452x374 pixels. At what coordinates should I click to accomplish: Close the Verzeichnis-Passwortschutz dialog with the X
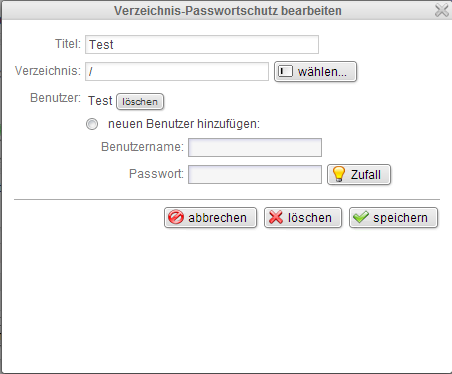click(x=442, y=10)
